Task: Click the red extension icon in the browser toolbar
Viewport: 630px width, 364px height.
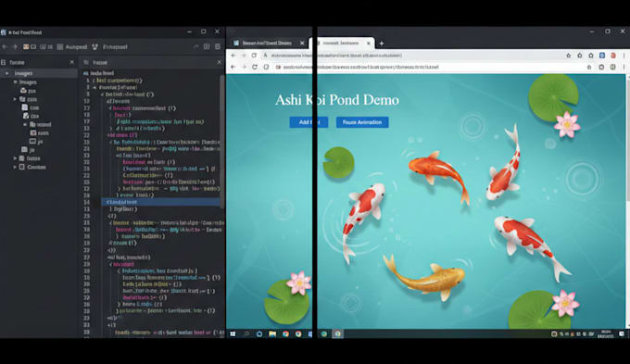Action: coord(613,56)
